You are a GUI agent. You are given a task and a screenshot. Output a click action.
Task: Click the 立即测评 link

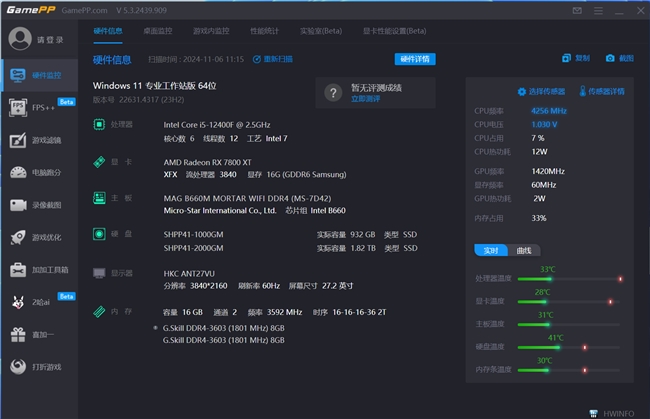click(366, 99)
